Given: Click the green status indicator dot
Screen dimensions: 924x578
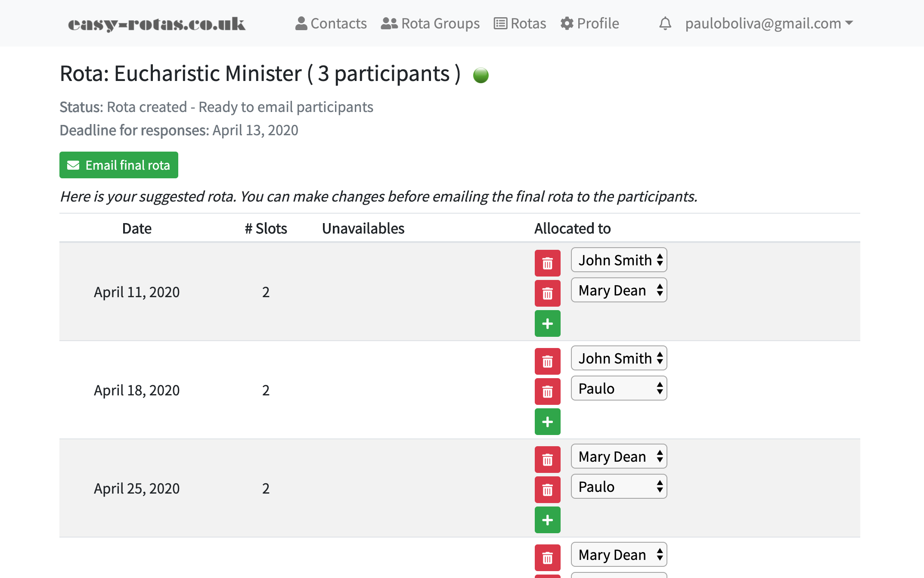Looking at the screenshot, I should pyautogui.click(x=481, y=75).
